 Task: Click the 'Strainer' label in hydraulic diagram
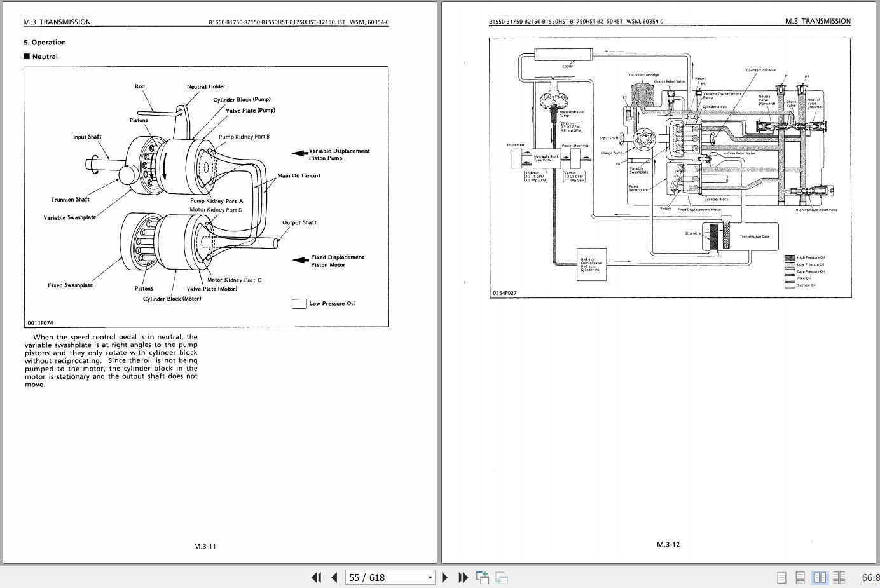pos(692,233)
